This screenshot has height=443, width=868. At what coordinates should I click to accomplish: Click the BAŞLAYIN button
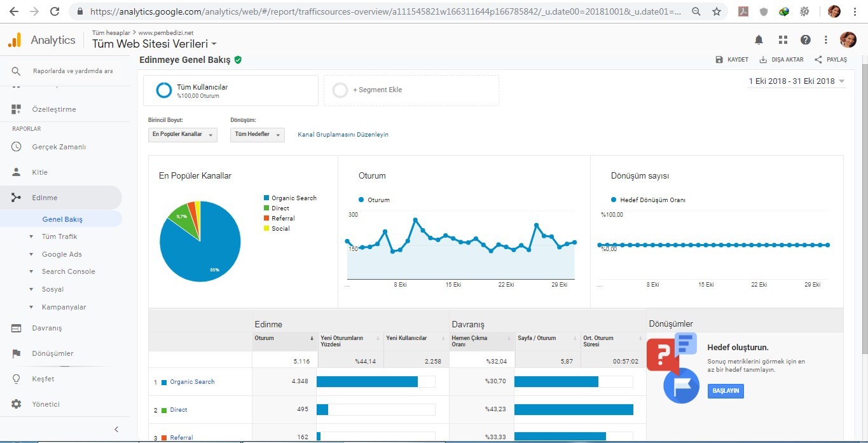[726, 391]
